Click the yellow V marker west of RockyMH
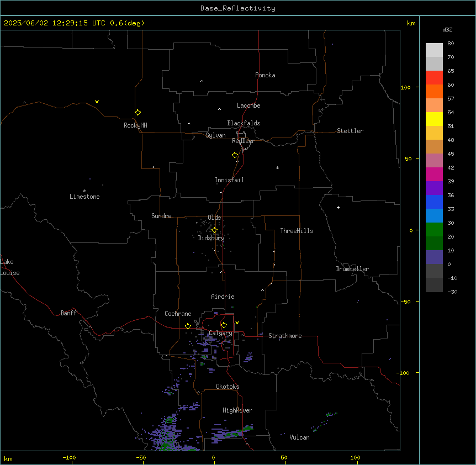This screenshot has height=465, width=476. pyautogui.click(x=97, y=102)
